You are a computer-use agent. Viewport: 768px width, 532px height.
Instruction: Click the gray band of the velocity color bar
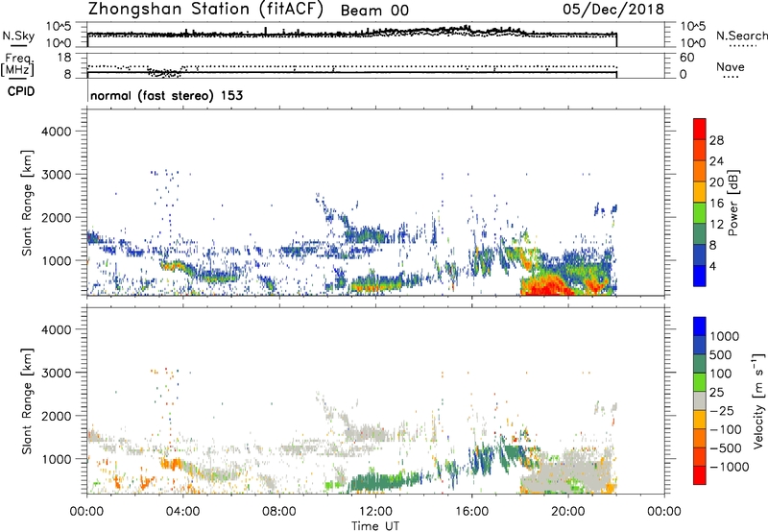700,401
